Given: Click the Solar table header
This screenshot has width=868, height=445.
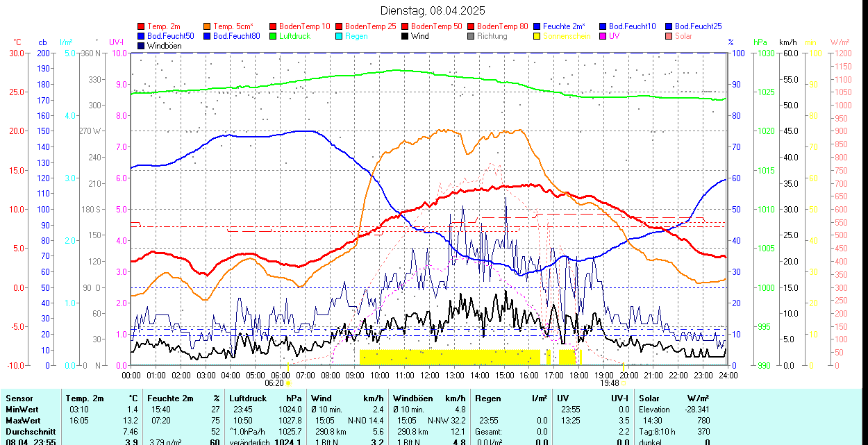Looking at the screenshot, I should (649, 398).
